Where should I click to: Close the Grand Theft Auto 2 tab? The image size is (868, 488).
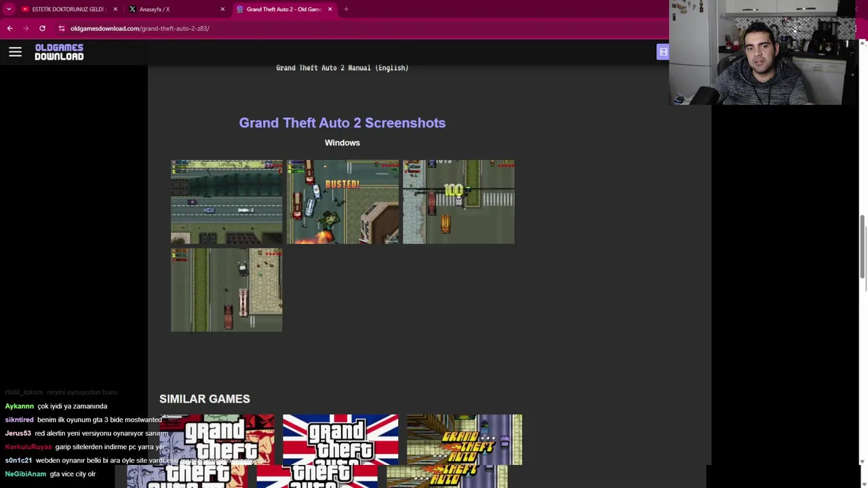click(330, 9)
